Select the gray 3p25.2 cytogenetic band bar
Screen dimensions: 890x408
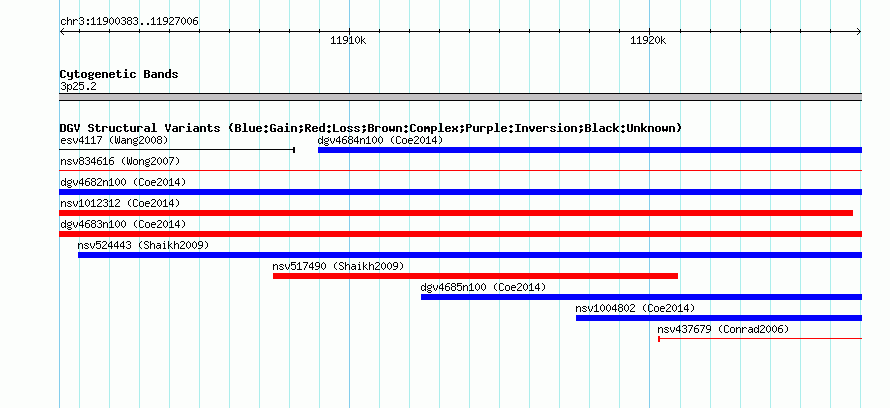(460, 97)
